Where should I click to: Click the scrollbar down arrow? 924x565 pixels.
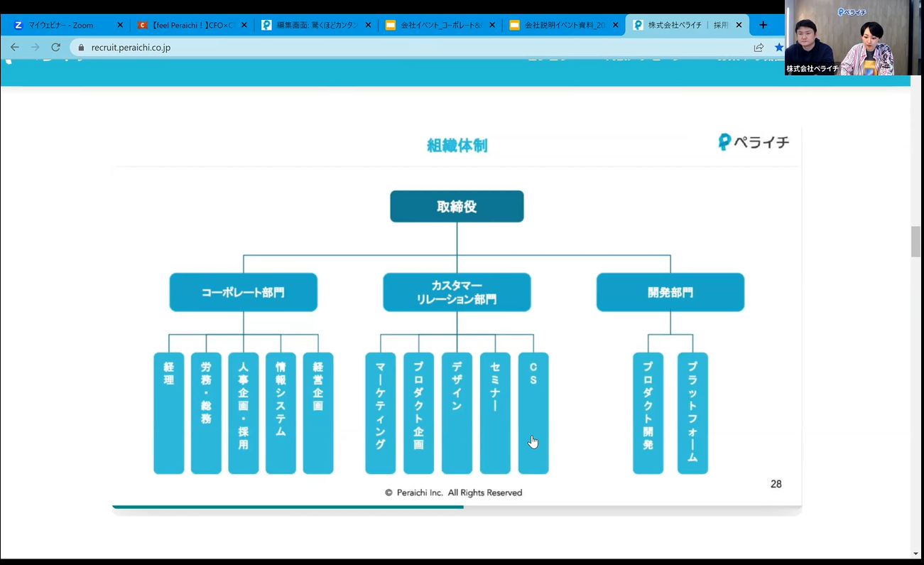pos(916,554)
